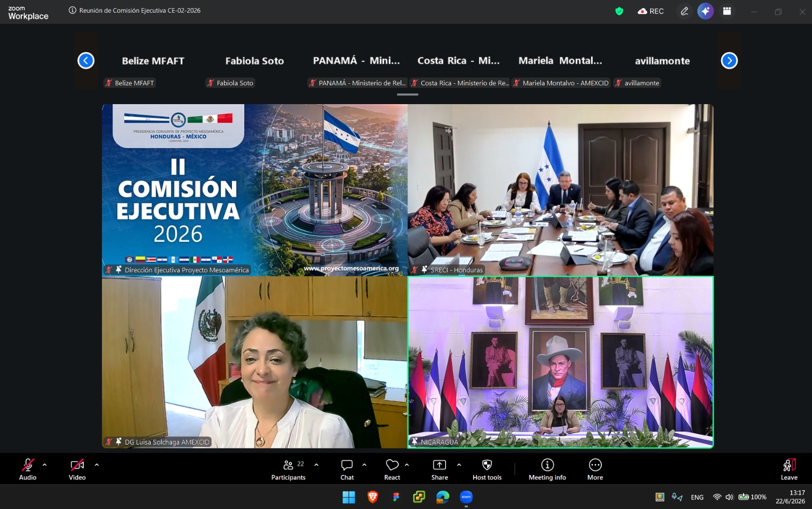
Task: Expand chat options chevron
Action: (364, 465)
